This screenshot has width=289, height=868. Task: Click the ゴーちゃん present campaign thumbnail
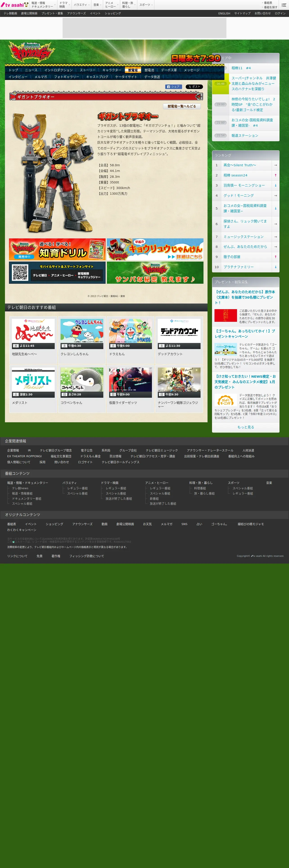click(x=226, y=349)
